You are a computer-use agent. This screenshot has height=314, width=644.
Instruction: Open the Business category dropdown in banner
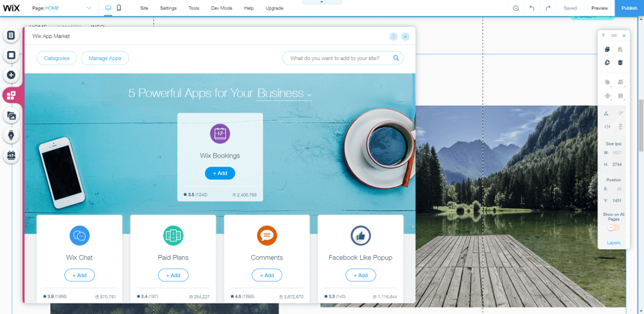pyautogui.click(x=284, y=94)
